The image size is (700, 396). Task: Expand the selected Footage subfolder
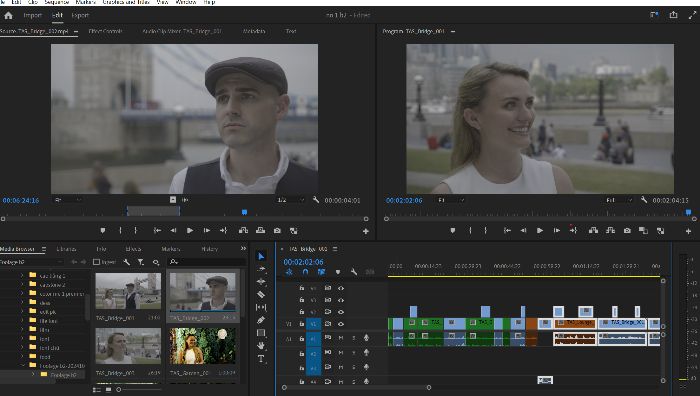tap(33, 375)
